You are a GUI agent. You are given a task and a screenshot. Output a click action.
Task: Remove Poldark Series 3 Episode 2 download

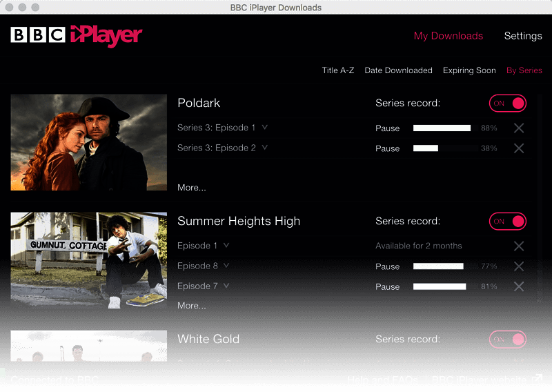519,148
